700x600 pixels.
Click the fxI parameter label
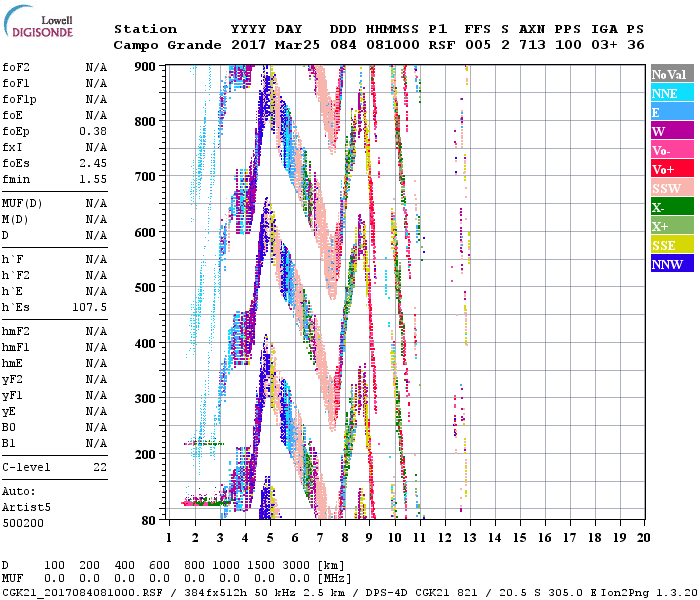(12, 147)
